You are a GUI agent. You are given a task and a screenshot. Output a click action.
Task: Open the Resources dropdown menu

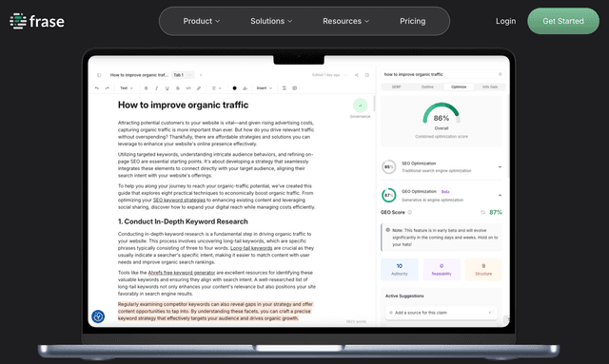click(x=345, y=21)
